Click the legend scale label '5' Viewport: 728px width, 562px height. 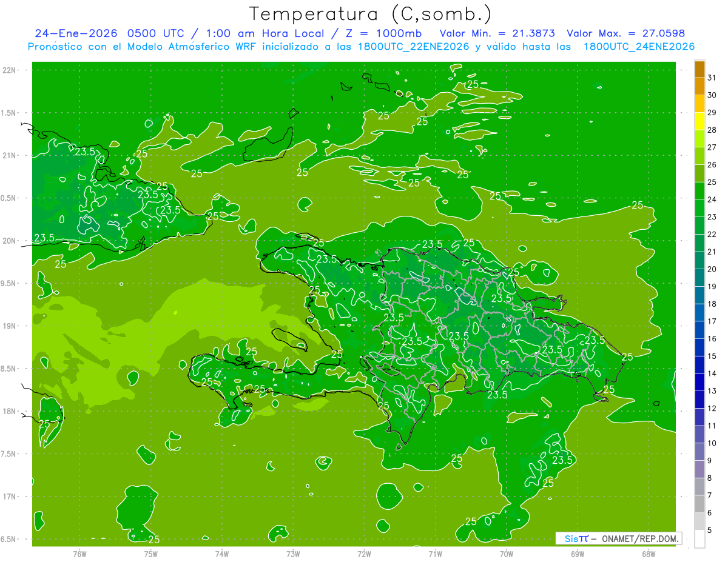(x=709, y=530)
